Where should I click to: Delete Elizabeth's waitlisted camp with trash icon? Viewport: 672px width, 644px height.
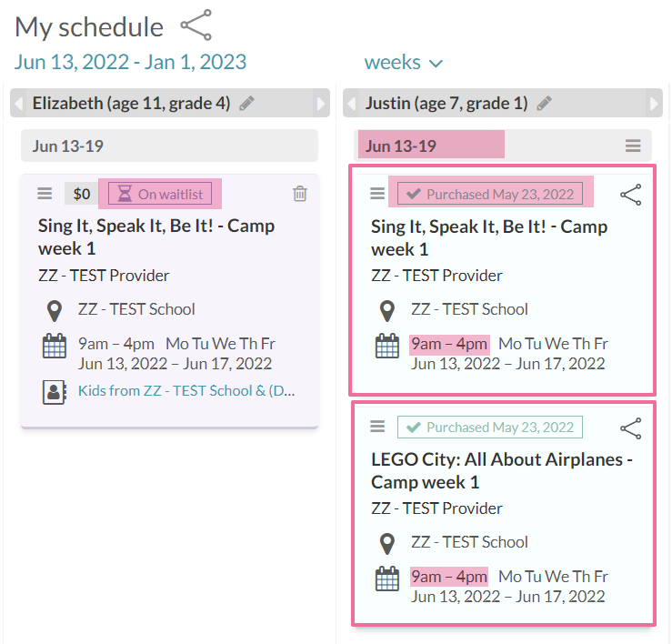tap(300, 194)
